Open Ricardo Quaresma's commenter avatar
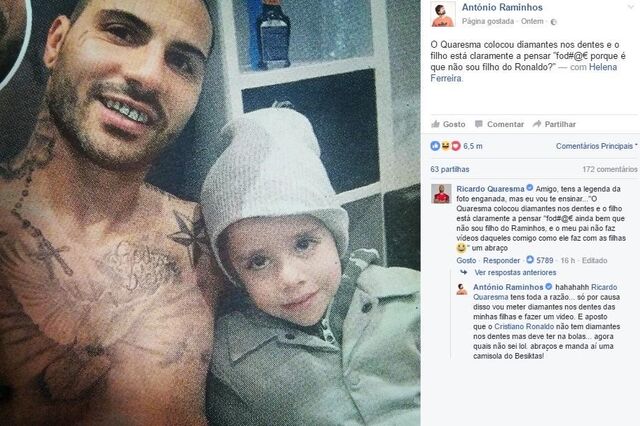This screenshot has height=426, width=640. [x=441, y=193]
